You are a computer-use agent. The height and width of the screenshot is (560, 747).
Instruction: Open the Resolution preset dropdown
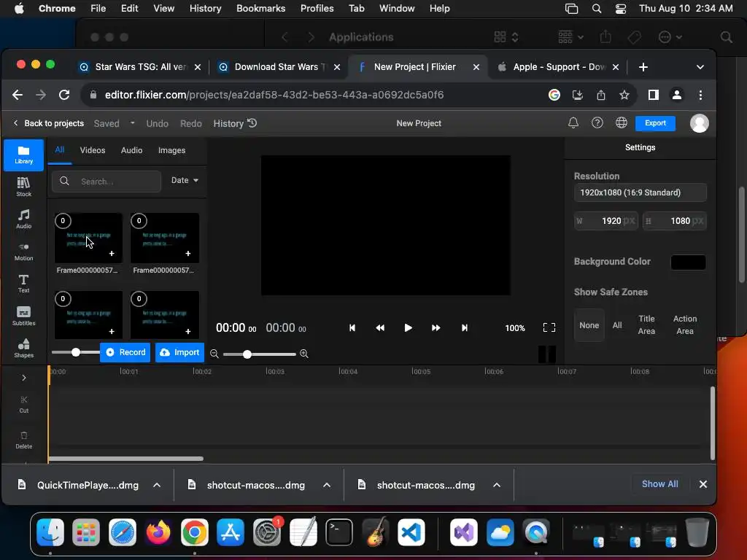640,192
